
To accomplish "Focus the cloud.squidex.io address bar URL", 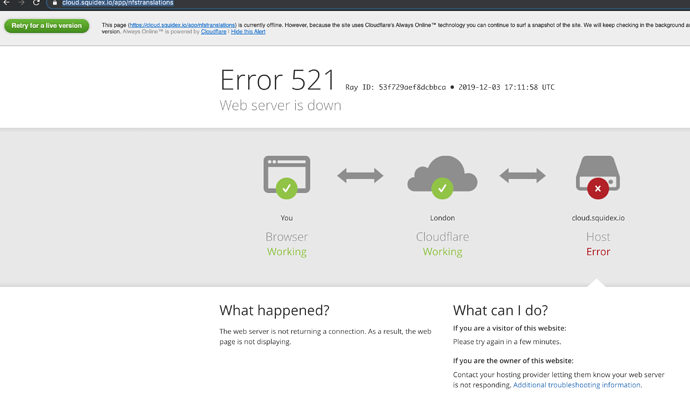I will pyautogui.click(x=117, y=3).
